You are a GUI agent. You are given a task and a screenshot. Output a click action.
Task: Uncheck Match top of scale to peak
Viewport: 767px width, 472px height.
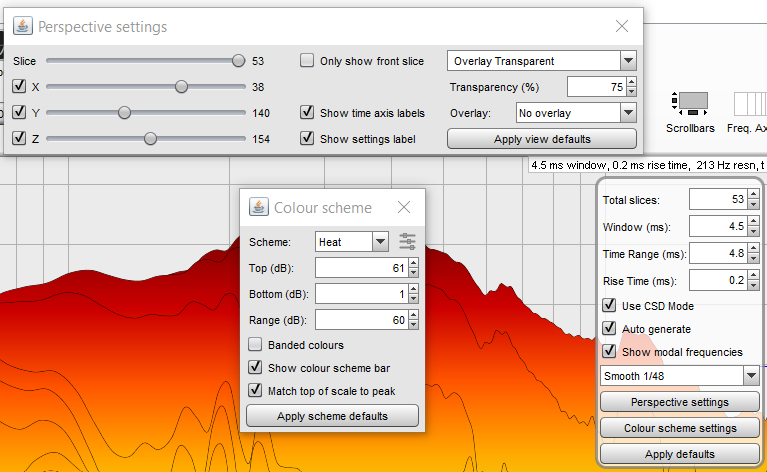pos(255,390)
